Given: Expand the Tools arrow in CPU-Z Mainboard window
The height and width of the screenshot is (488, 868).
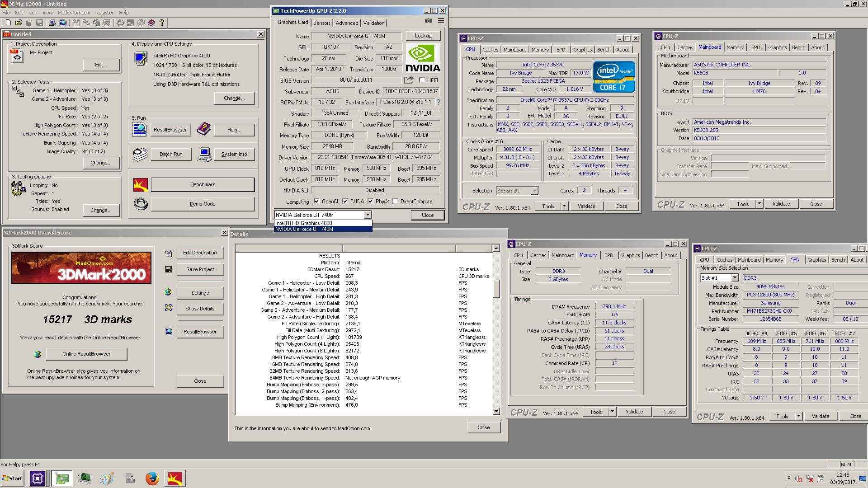Looking at the screenshot, I should tap(759, 204).
